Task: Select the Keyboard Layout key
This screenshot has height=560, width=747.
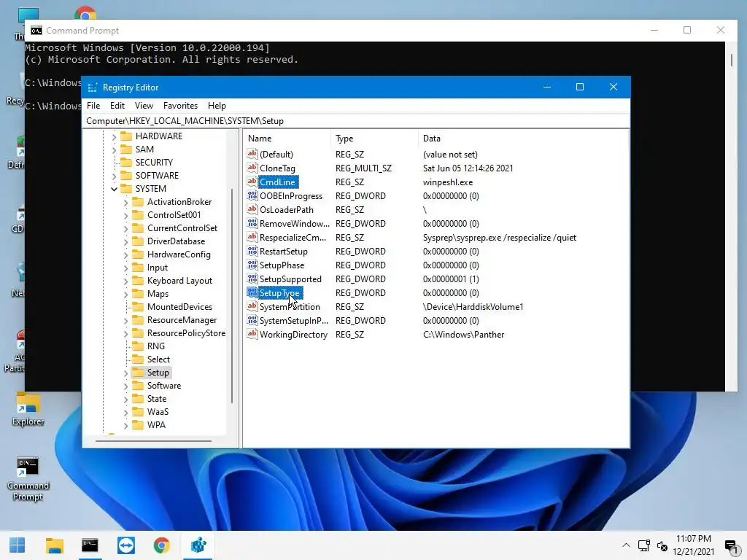Action: pyautogui.click(x=179, y=281)
